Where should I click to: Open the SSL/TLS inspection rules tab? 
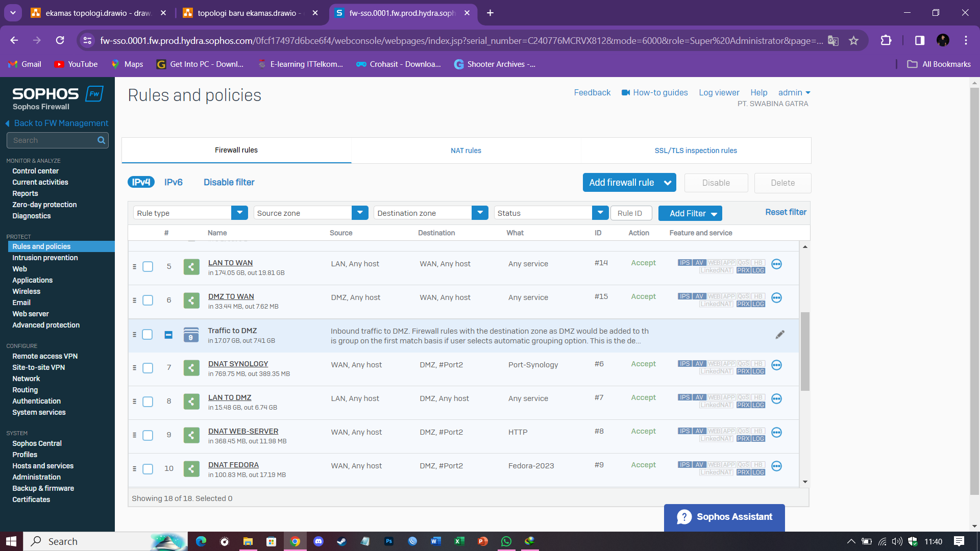[x=696, y=151]
